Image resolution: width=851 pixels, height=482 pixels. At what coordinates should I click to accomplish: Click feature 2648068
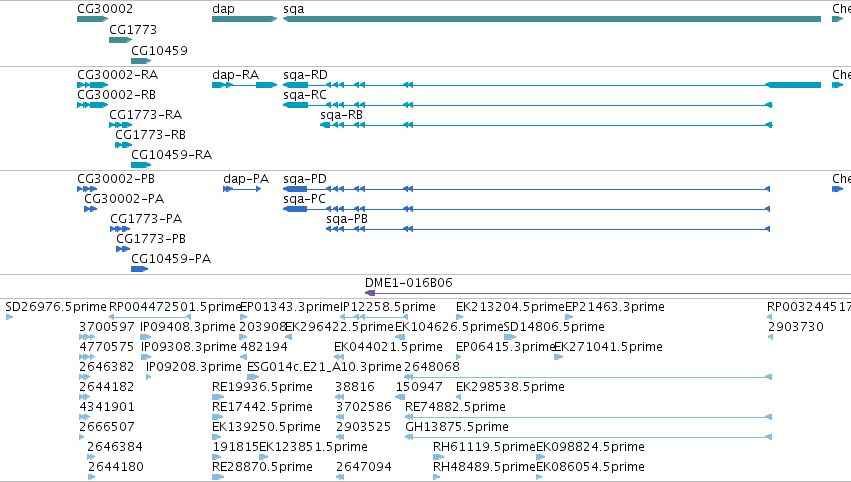(588, 377)
